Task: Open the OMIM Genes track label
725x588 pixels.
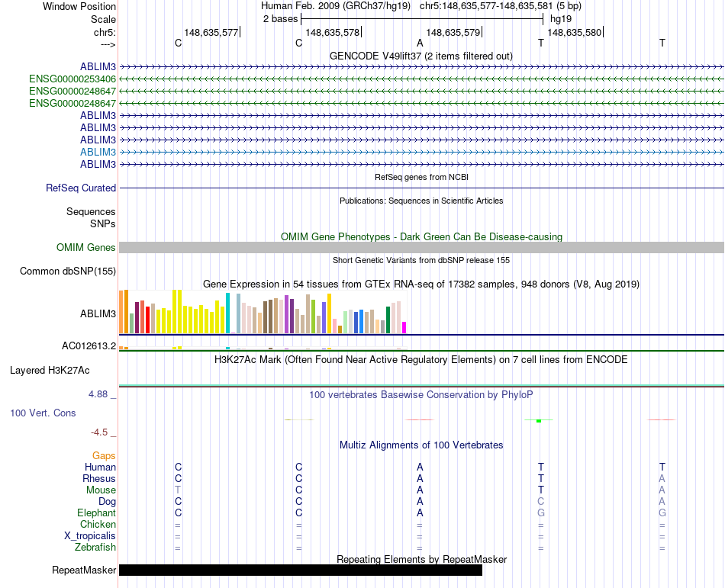Action: point(86,248)
